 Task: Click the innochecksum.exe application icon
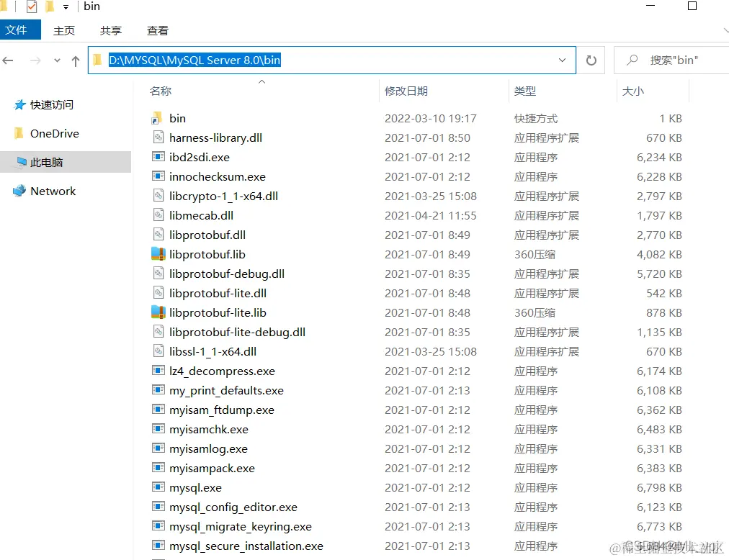click(158, 176)
